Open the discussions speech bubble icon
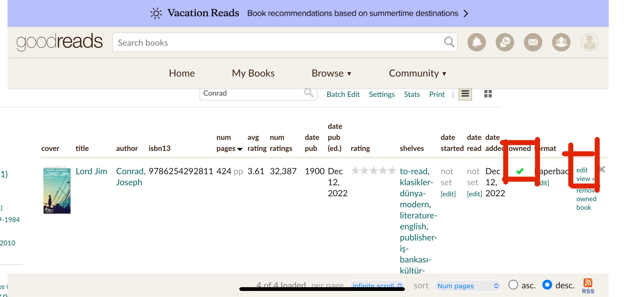 tap(504, 42)
